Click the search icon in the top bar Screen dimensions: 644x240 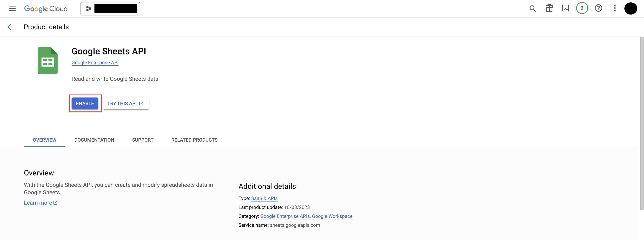533,8
